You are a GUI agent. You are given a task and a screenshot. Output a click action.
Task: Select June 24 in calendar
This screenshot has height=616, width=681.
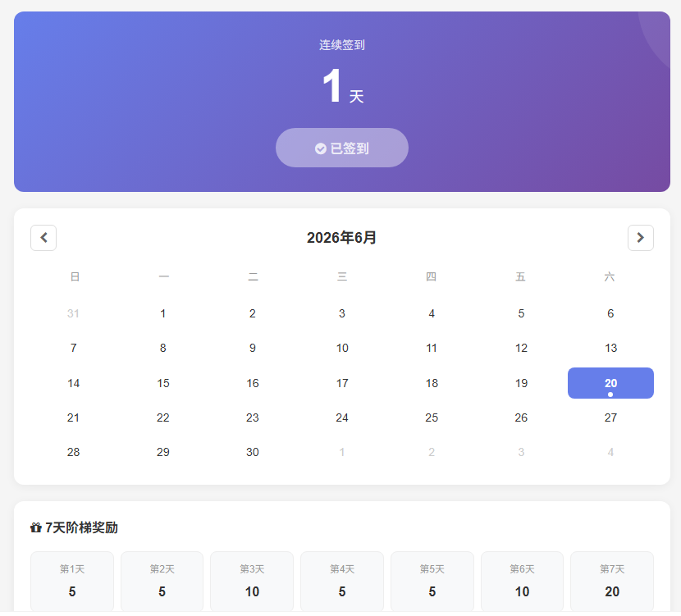[342, 418]
